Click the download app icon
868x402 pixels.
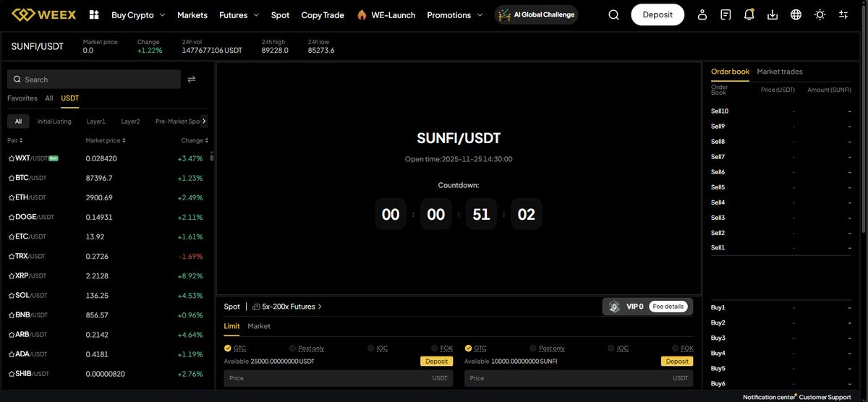[x=773, y=14]
